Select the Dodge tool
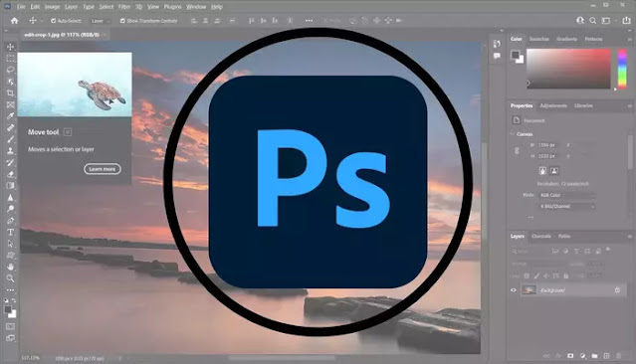 click(x=11, y=209)
